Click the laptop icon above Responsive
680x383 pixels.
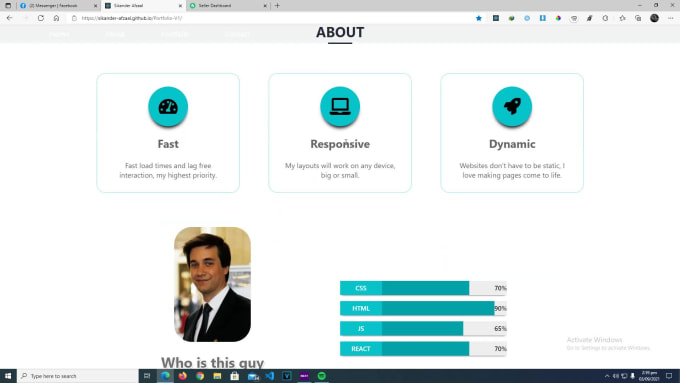[x=340, y=106]
